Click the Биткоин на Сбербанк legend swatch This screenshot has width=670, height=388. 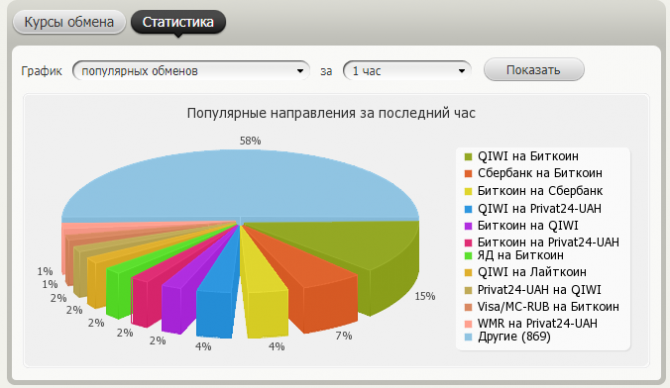point(468,191)
